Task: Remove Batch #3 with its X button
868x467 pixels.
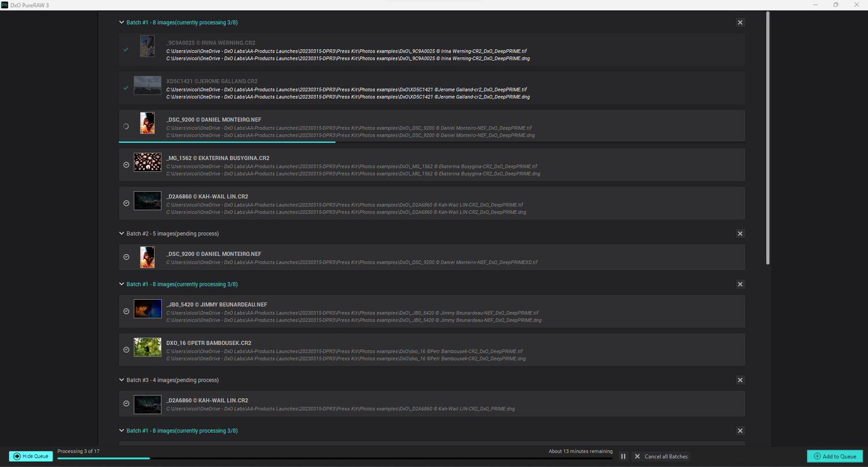Action: (740, 380)
